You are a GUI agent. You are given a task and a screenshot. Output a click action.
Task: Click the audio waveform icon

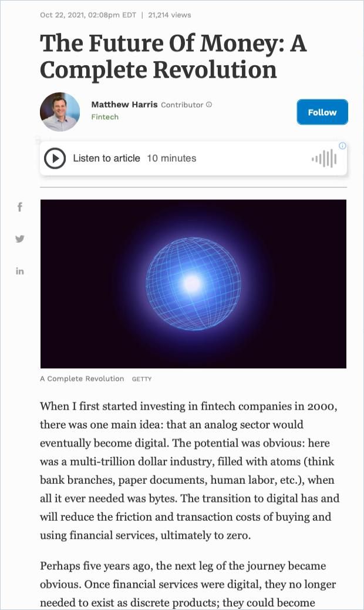click(324, 159)
